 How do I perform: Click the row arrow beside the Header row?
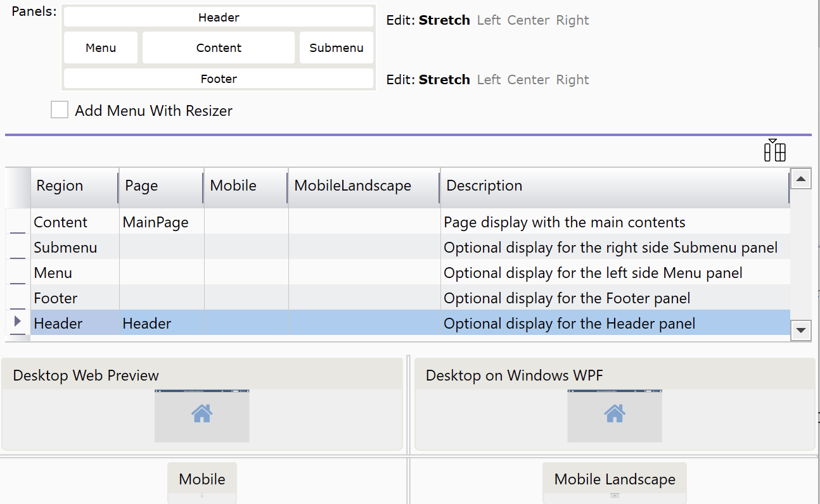tap(18, 322)
